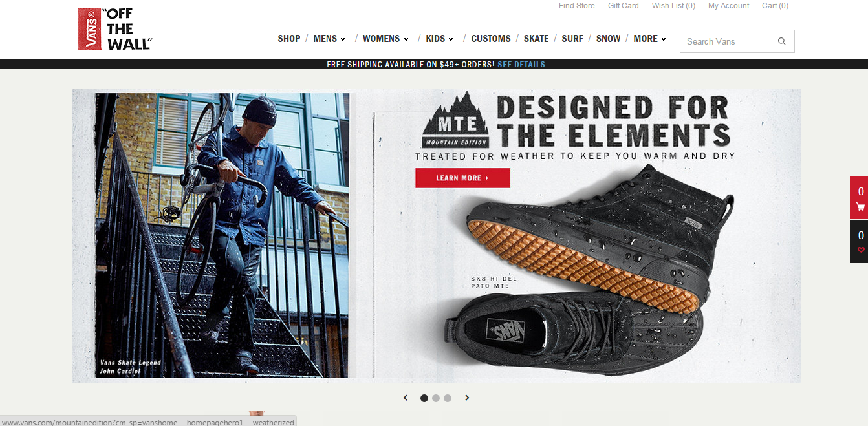
Task: Select the first carousel dot
Action: [424, 398]
